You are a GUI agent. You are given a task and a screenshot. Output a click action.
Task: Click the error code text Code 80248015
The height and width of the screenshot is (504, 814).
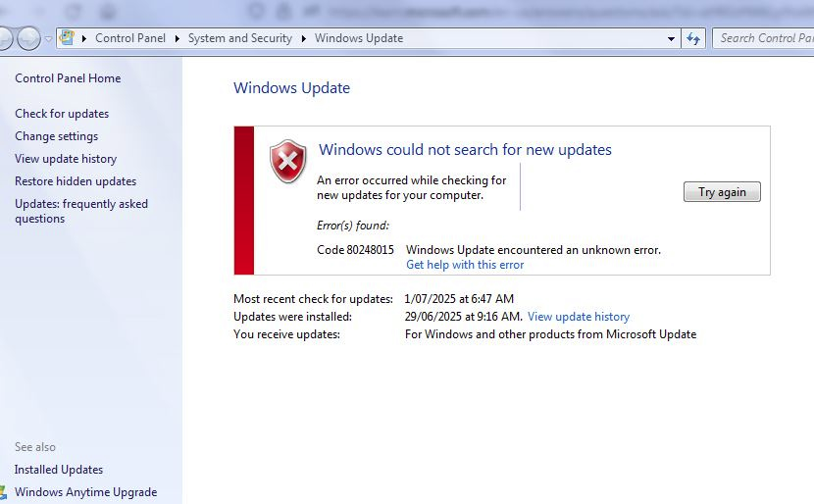(355, 250)
